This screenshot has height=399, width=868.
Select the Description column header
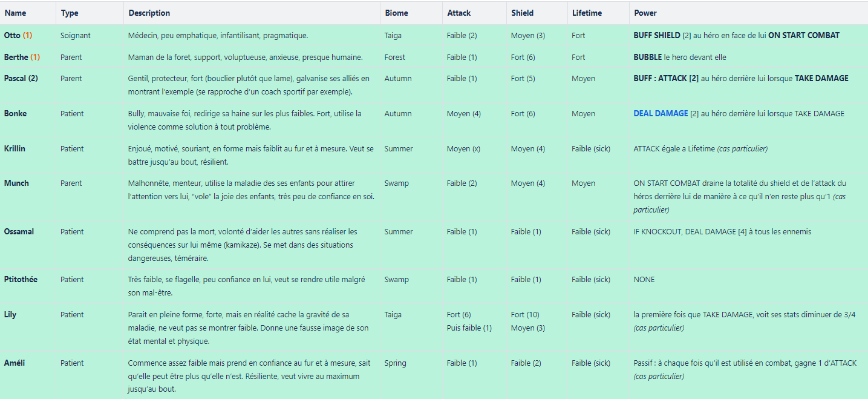tap(149, 13)
